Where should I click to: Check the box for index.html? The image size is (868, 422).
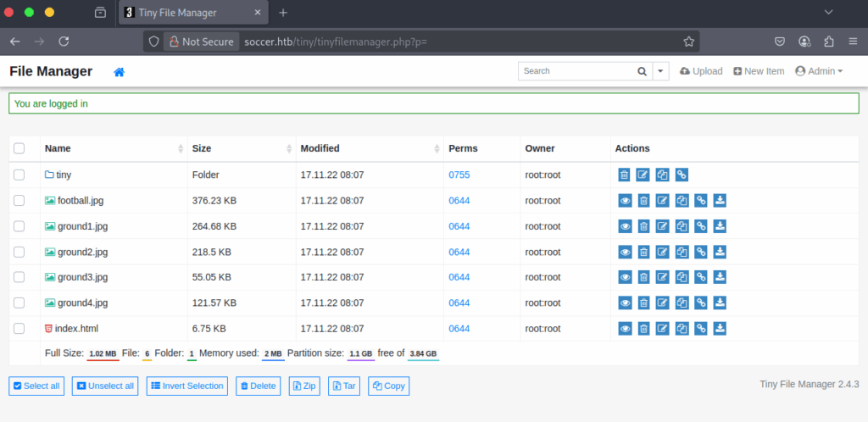coord(19,329)
